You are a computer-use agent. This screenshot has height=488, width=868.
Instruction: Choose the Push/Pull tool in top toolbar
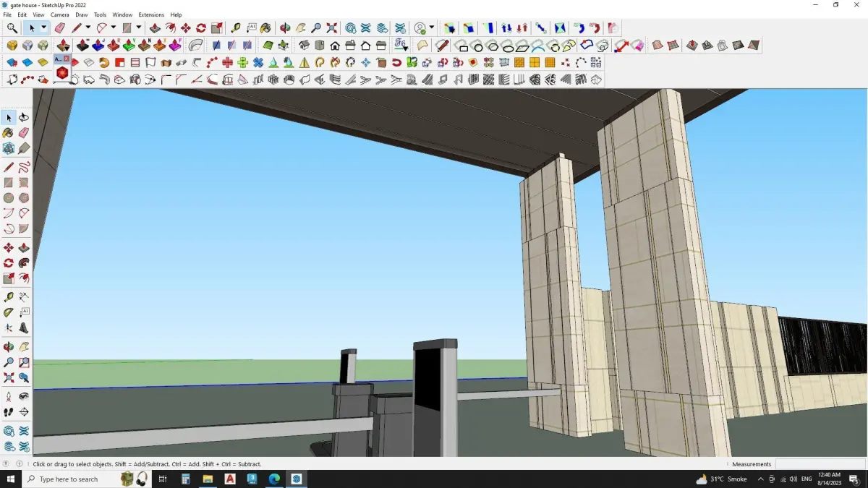point(155,28)
